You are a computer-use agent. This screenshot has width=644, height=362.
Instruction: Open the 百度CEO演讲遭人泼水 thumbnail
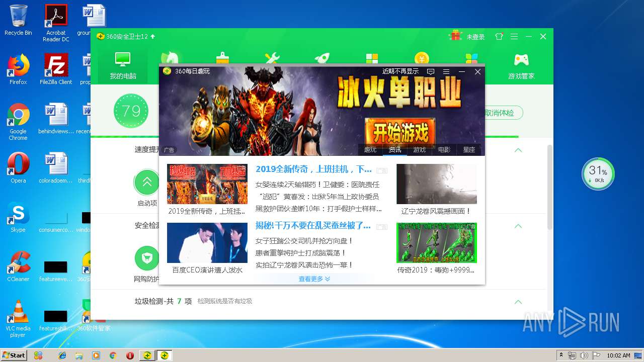207,243
